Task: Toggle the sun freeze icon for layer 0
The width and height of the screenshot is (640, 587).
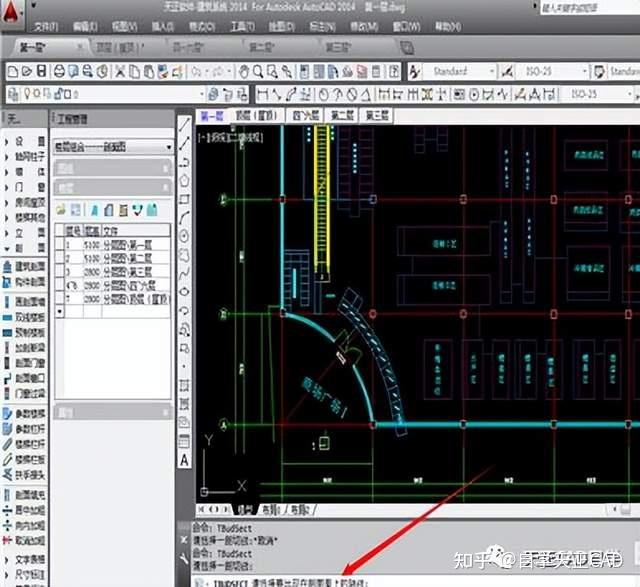Action: [37, 94]
